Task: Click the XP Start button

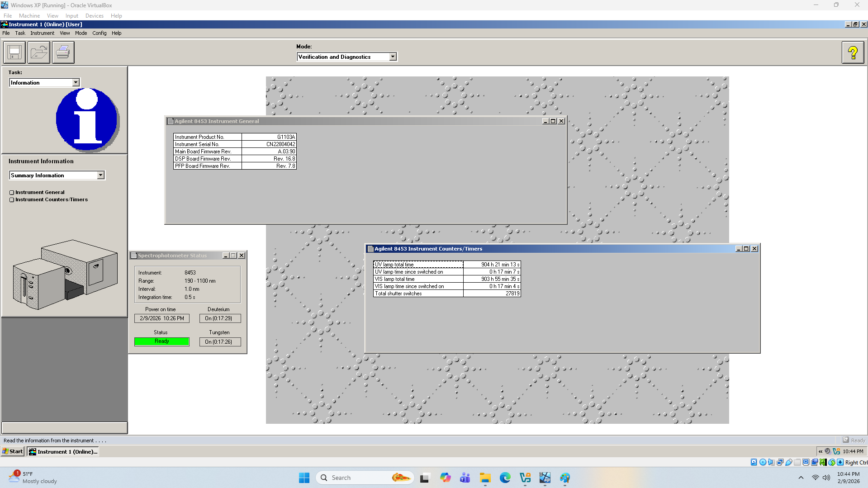Action: [x=13, y=451]
